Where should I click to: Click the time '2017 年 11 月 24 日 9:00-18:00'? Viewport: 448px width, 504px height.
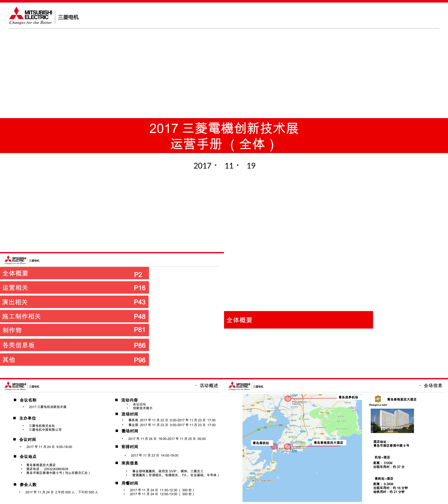pyautogui.click(x=49, y=447)
